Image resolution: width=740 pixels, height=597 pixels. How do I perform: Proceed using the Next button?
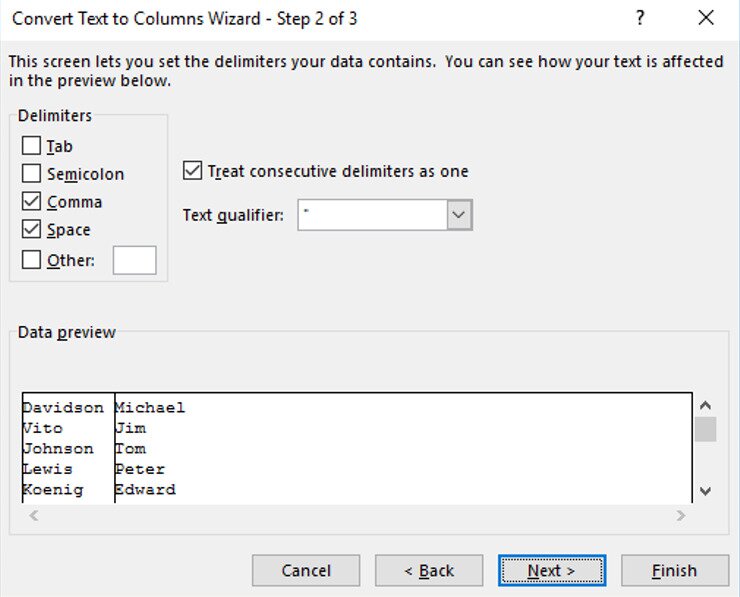tap(552, 571)
